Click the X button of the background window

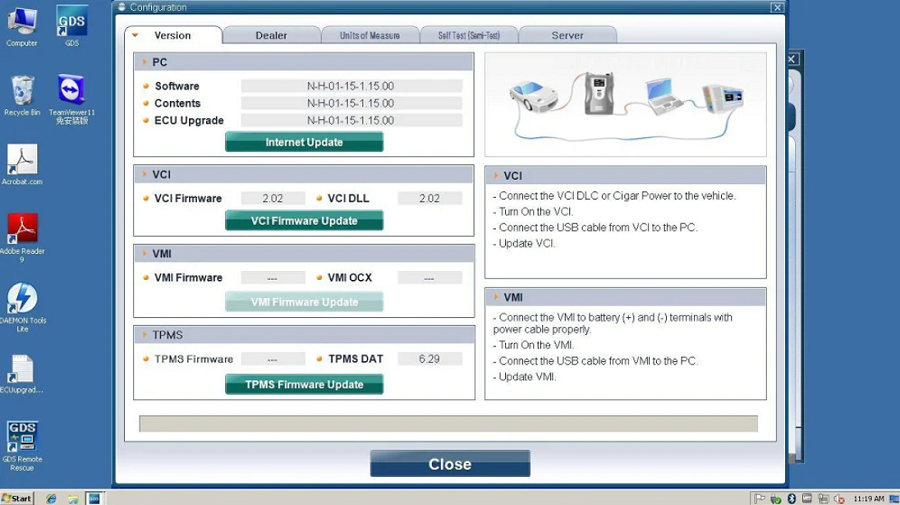(x=792, y=59)
